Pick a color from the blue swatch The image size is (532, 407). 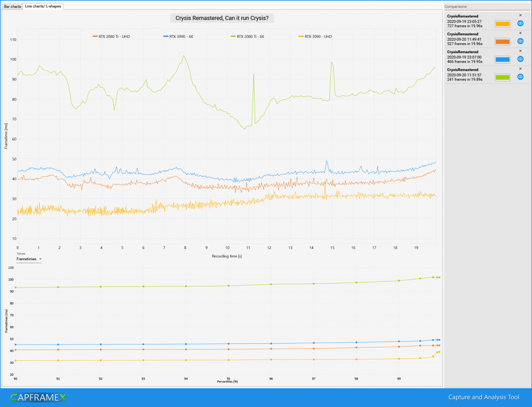(502, 59)
